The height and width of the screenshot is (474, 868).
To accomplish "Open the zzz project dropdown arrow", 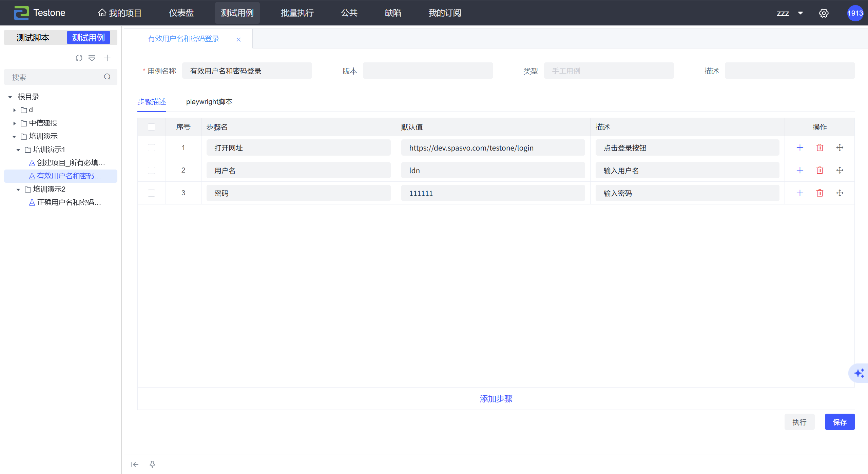I will click(801, 13).
